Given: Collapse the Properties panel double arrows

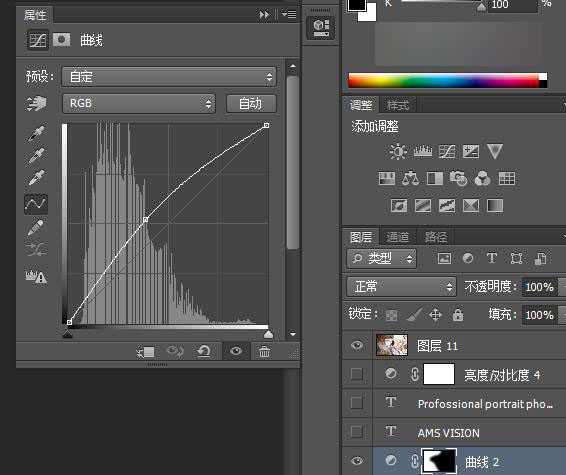Looking at the screenshot, I should pos(264,14).
